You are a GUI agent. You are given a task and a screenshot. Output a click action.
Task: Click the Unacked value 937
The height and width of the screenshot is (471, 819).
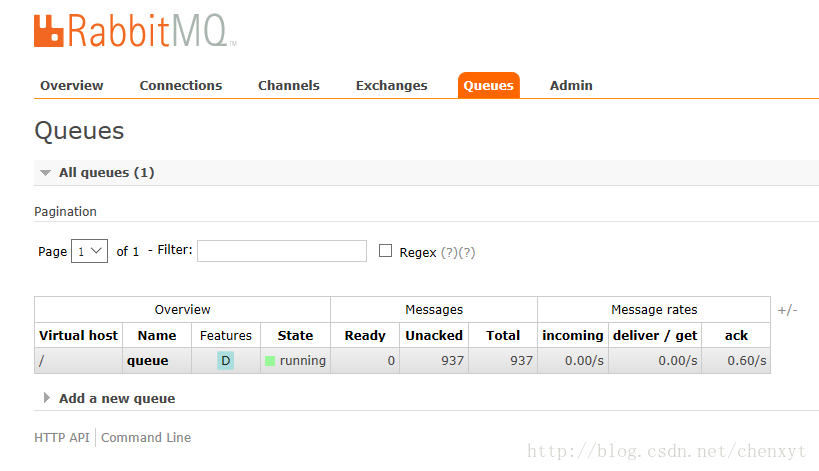point(452,361)
